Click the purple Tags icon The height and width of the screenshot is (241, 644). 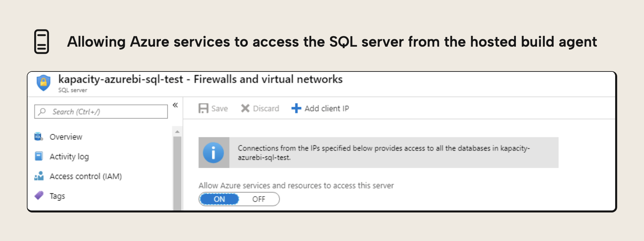39,195
